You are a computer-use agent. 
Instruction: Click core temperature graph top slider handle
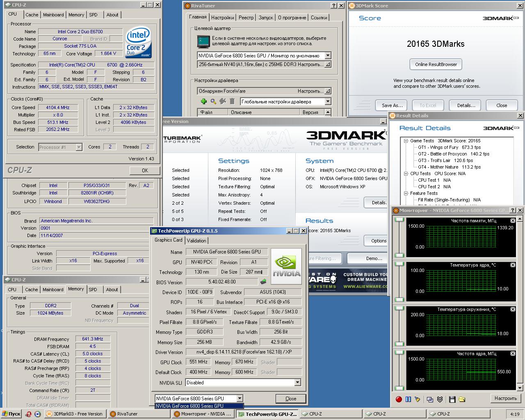399,265
